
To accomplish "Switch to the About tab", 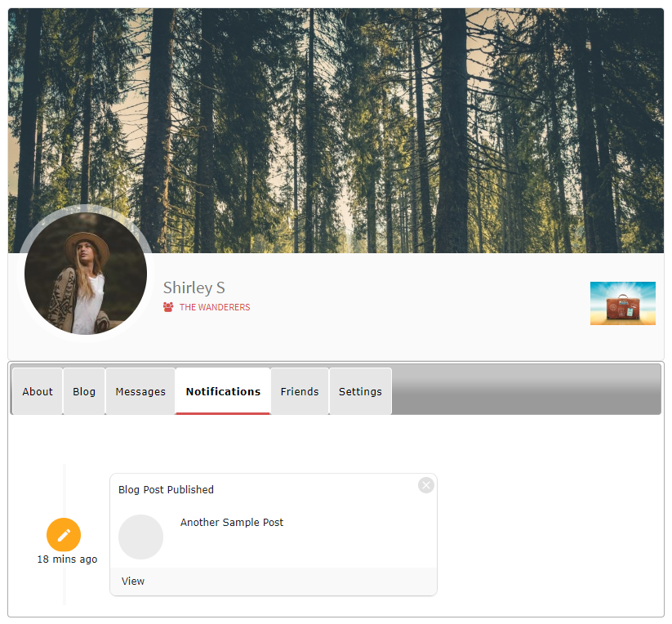I will (x=38, y=391).
